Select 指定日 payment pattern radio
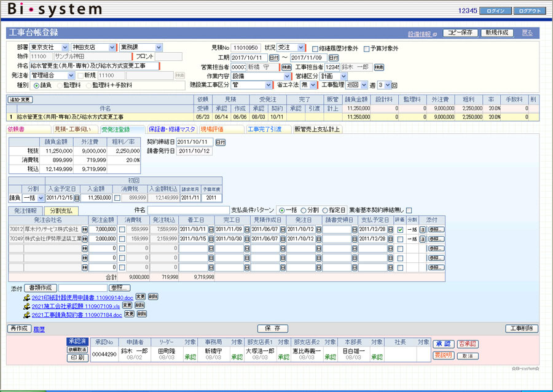 click(x=325, y=211)
